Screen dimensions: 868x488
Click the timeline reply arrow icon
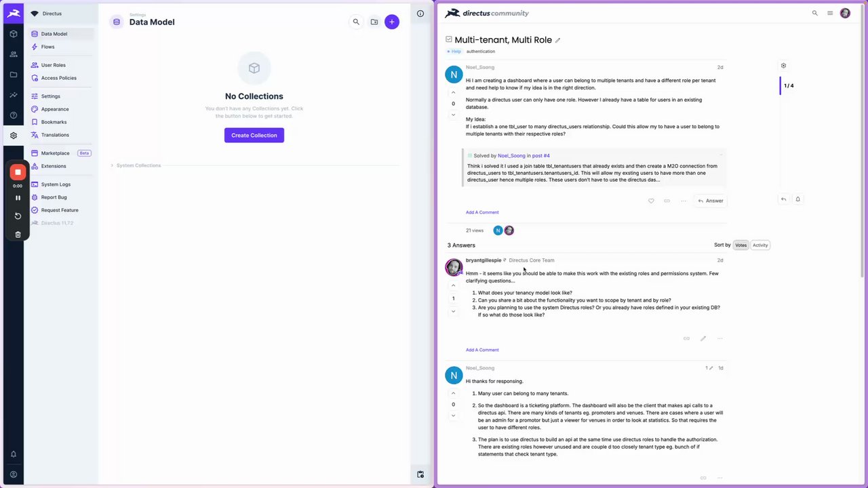point(783,199)
